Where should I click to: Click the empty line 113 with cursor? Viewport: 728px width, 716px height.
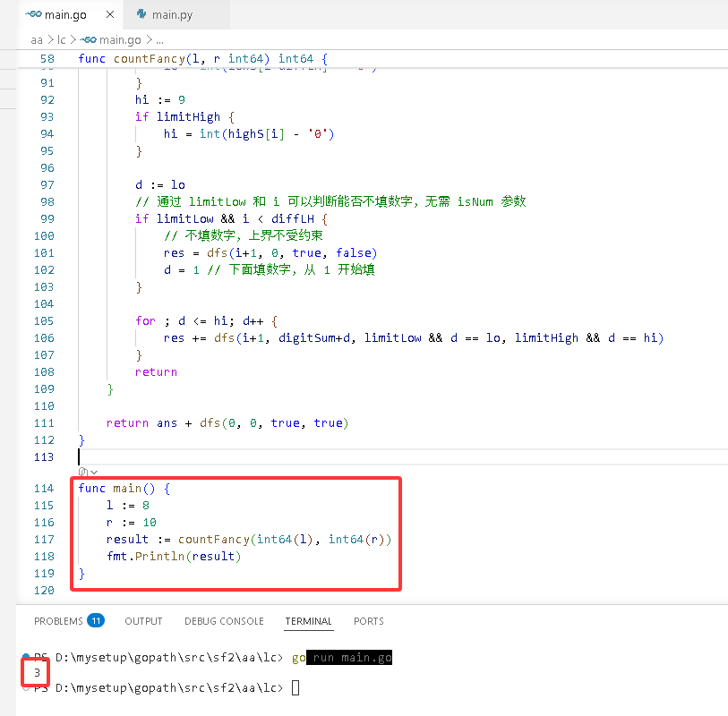(403, 457)
